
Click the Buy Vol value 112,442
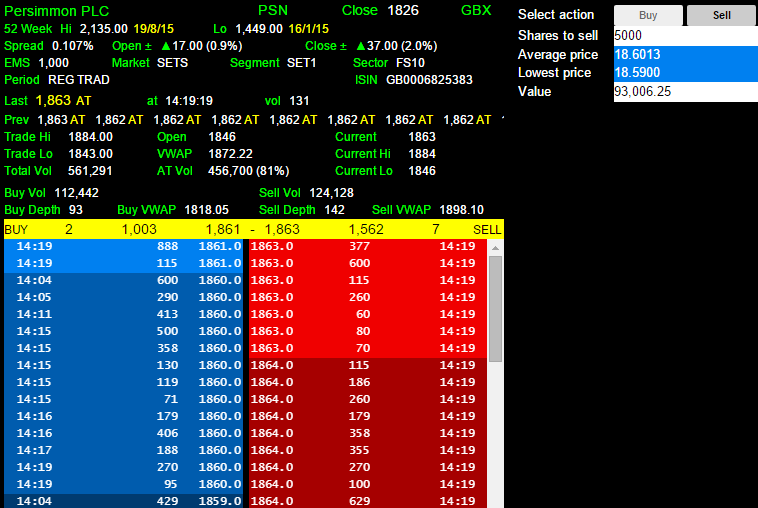76,193
